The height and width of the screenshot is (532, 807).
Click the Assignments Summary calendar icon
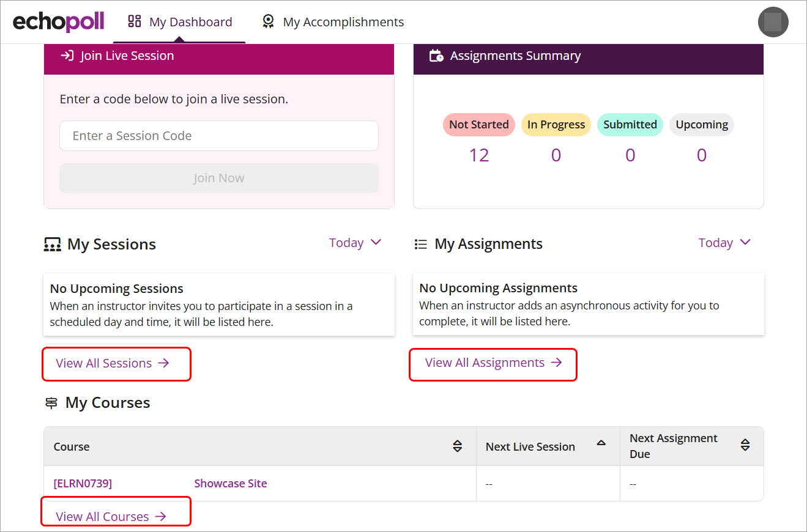click(x=437, y=55)
